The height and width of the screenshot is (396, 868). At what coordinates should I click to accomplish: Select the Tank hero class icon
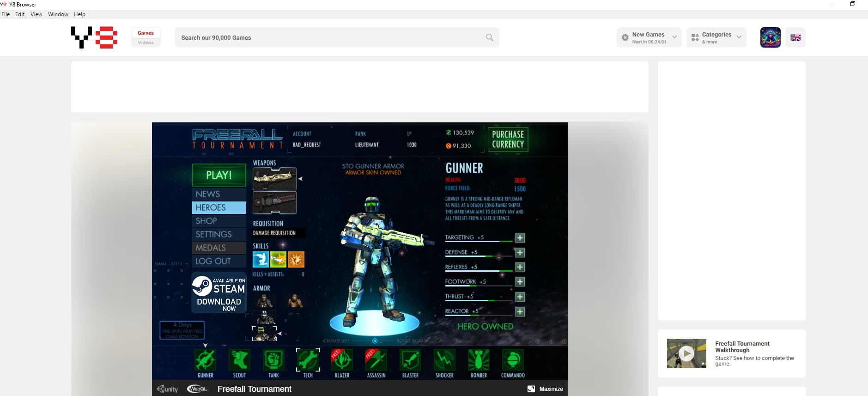coord(273,360)
